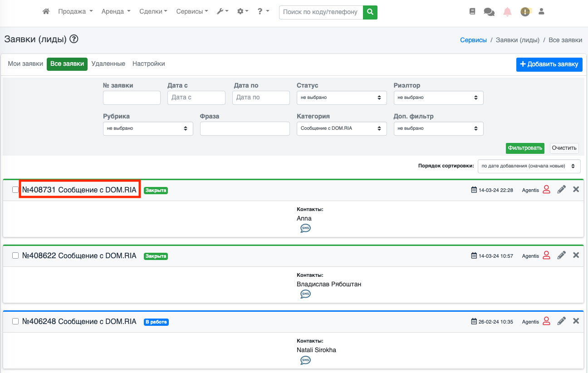
Task: Click the Добавить заявку button
Action: click(549, 64)
